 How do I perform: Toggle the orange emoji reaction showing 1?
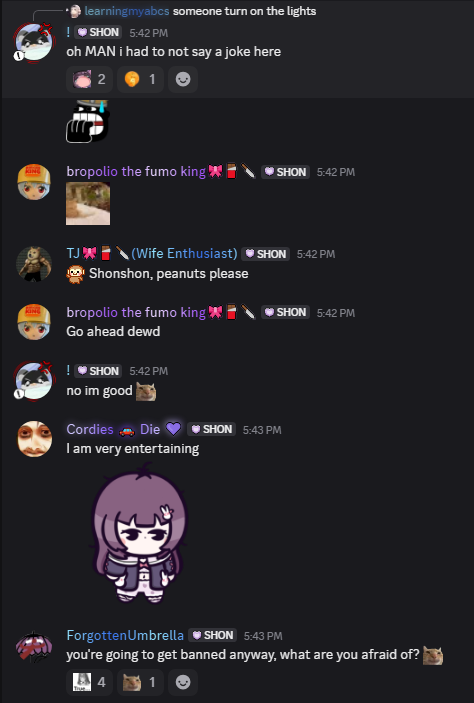(140, 79)
